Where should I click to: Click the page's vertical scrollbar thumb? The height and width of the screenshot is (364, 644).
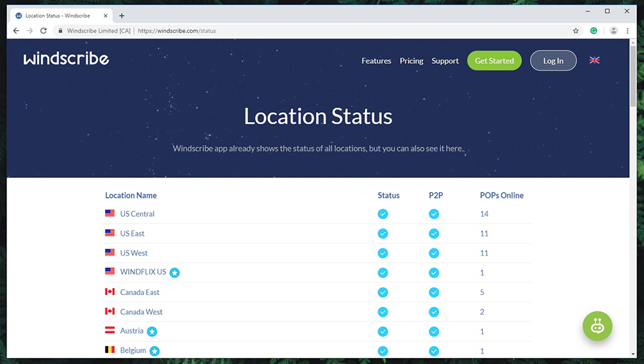(633, 76)
